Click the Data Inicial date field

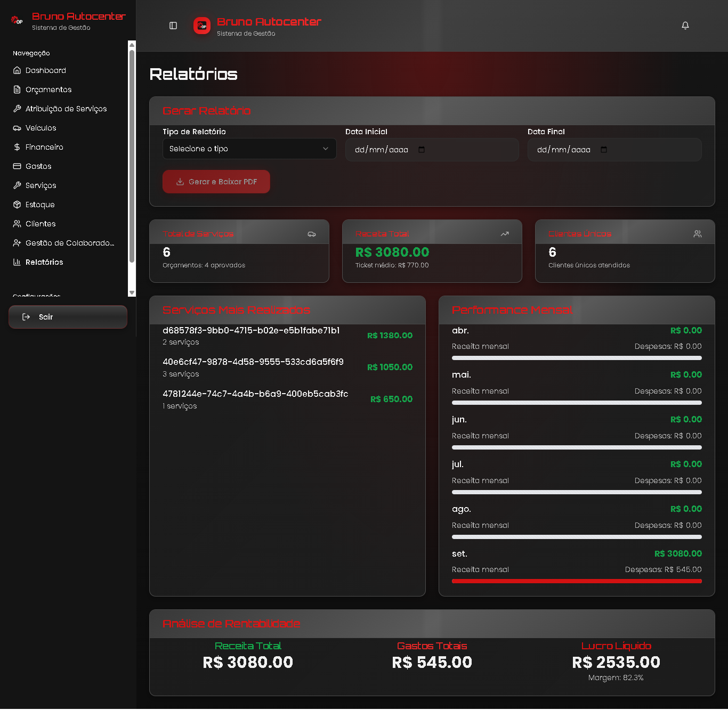[x=382, y=150]
